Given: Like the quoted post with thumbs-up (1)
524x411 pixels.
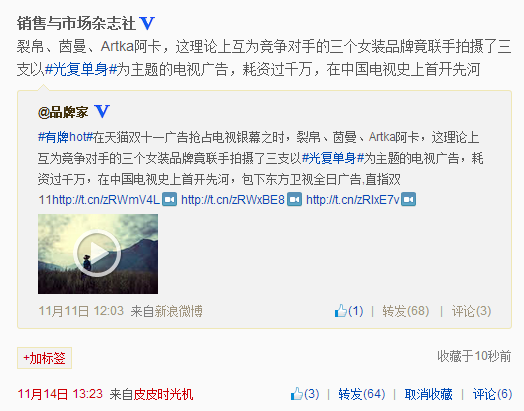Looking at the screenshot, I should coord(349,311).
